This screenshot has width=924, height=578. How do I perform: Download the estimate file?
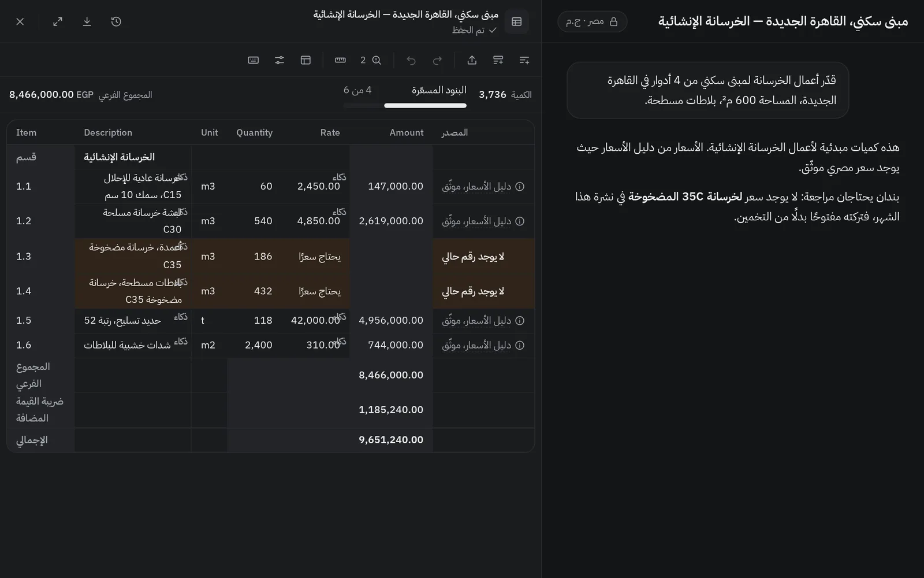pyautogui.click(x=87, y=21)
